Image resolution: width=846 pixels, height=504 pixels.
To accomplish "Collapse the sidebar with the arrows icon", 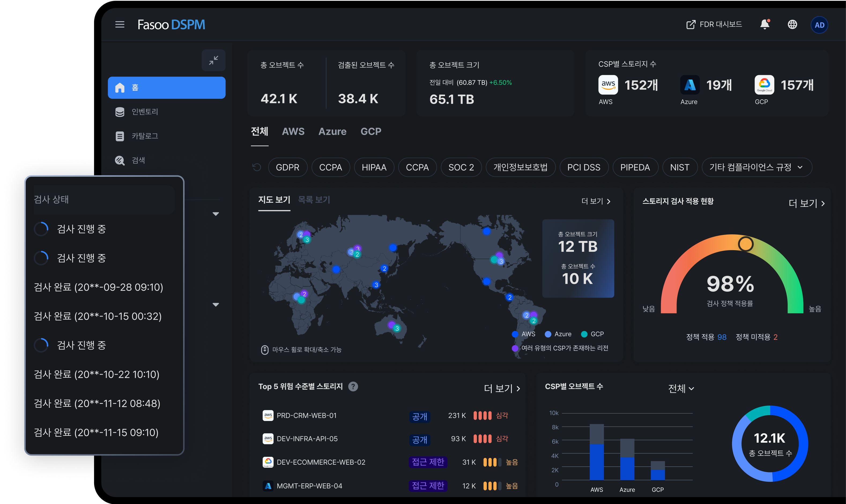I will 213,61.
